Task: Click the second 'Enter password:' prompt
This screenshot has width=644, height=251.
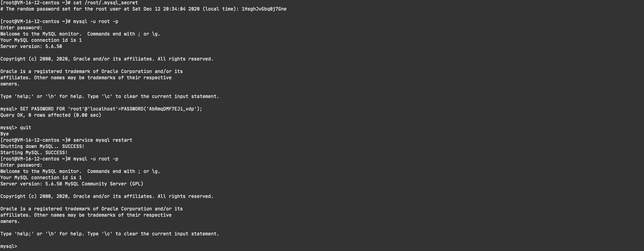Action: coord(21,165)
